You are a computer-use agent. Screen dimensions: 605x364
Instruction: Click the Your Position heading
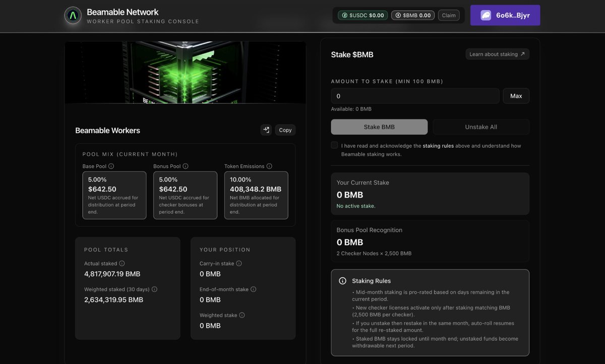[x=225, y=250]
